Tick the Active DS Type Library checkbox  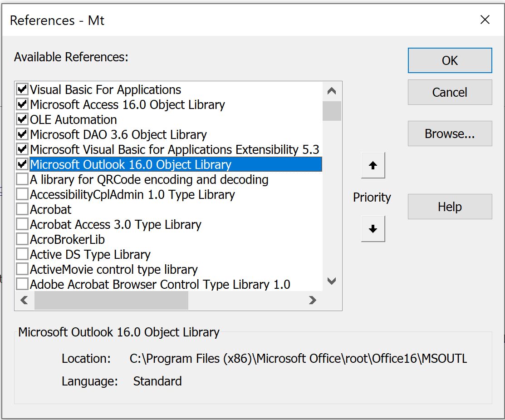tap(22, 254)
